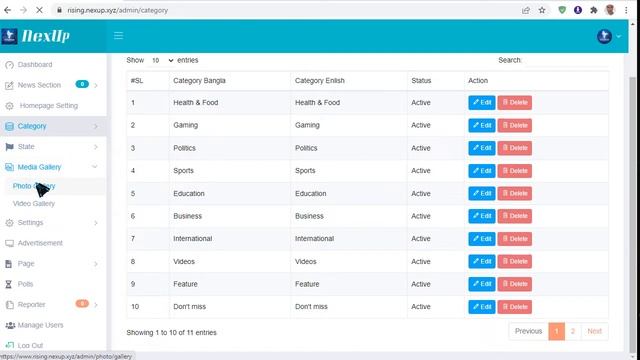Open the user avatar menu in header

(609, 36)
